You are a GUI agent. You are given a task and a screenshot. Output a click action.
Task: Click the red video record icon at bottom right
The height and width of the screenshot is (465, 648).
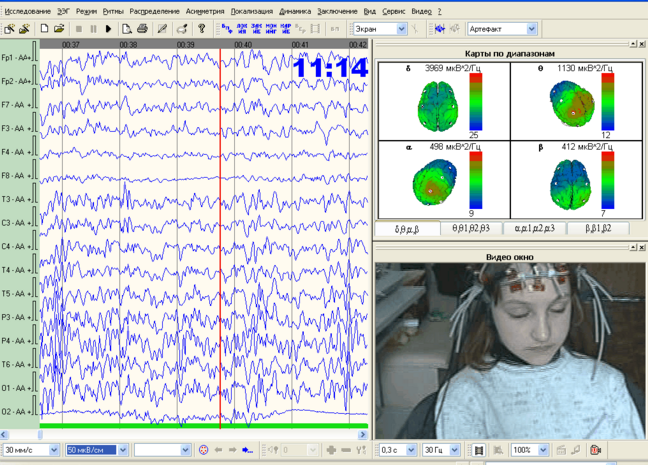597,451
